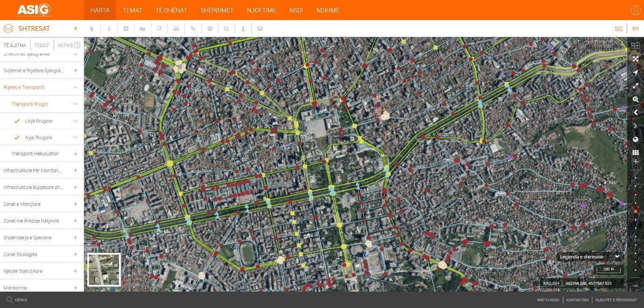The width and height of the screenshot is (644, 308).
Task: Click the Shtresat layers stack icon
Action: point(8,28)
